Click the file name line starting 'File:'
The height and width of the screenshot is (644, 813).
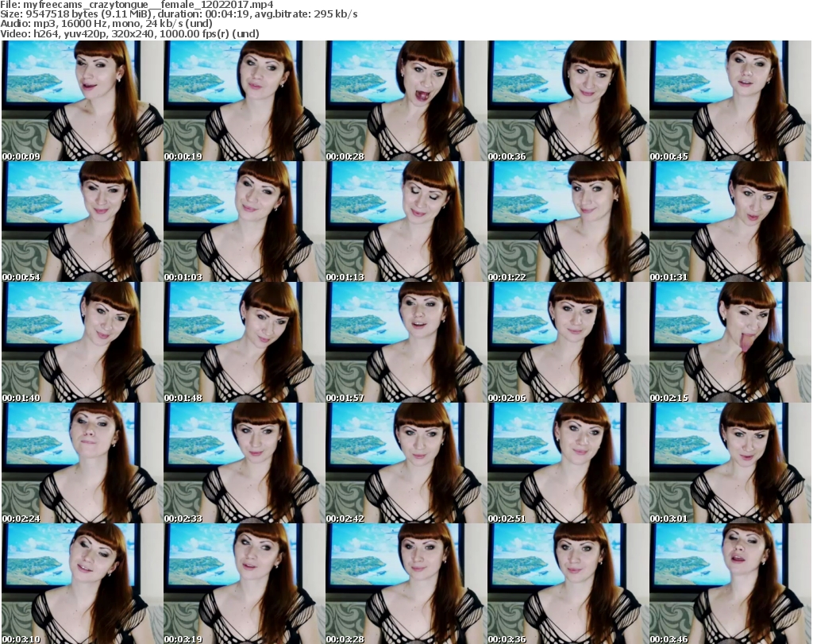click(137, 5)
